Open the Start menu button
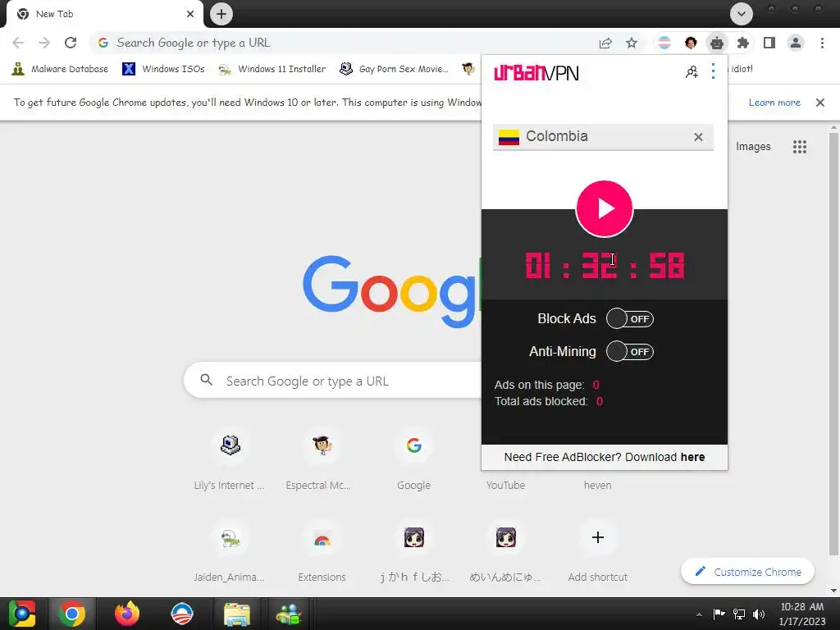The image size is (840, 630). click(22, 614)
